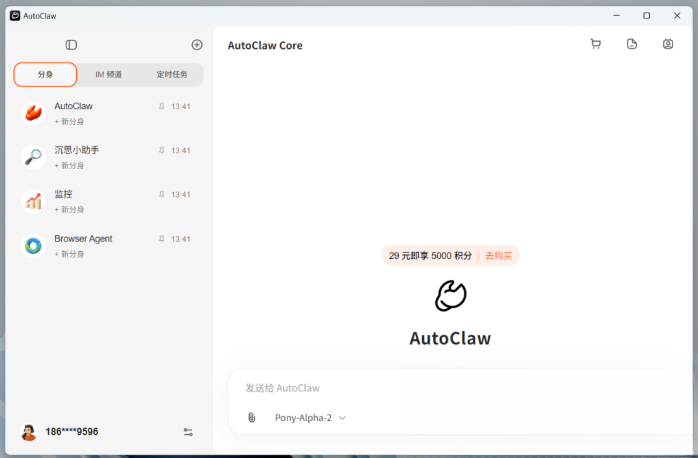The image size is (698, 458).
Task: Collapse the sidebar panel icon
Action: pos(71,45)
